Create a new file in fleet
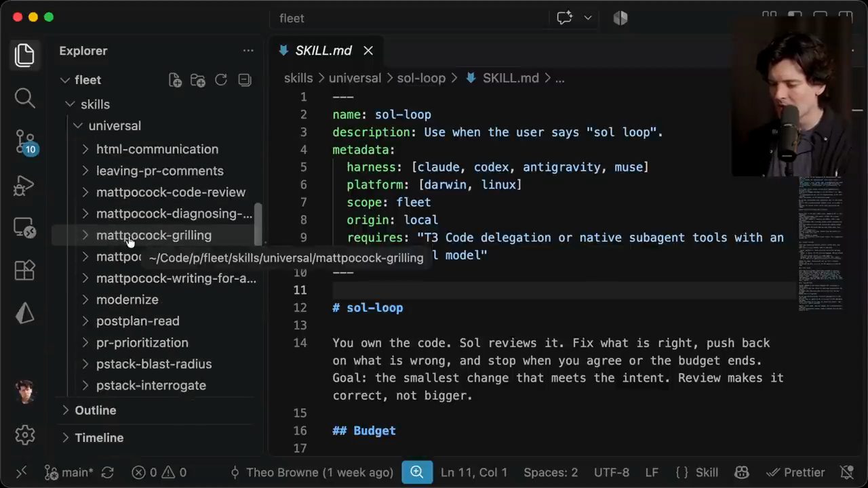868x488 pixels. tap(175, 80)
